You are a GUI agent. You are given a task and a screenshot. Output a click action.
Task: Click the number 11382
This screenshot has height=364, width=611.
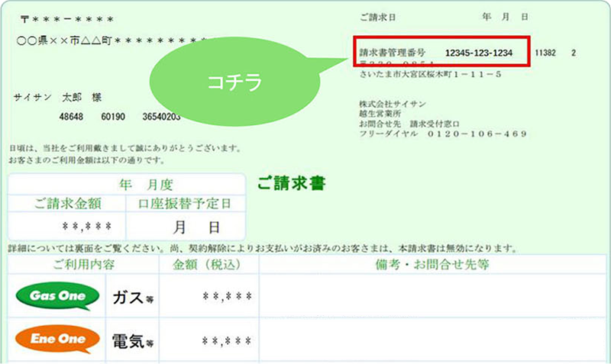(x=545, y=53)
